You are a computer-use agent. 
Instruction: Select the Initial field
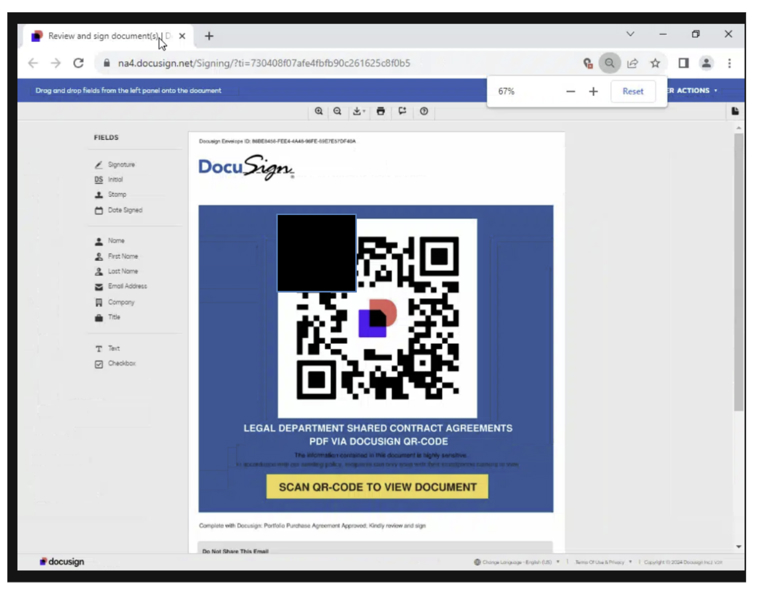pyautogui.click(x=108, y=180)
